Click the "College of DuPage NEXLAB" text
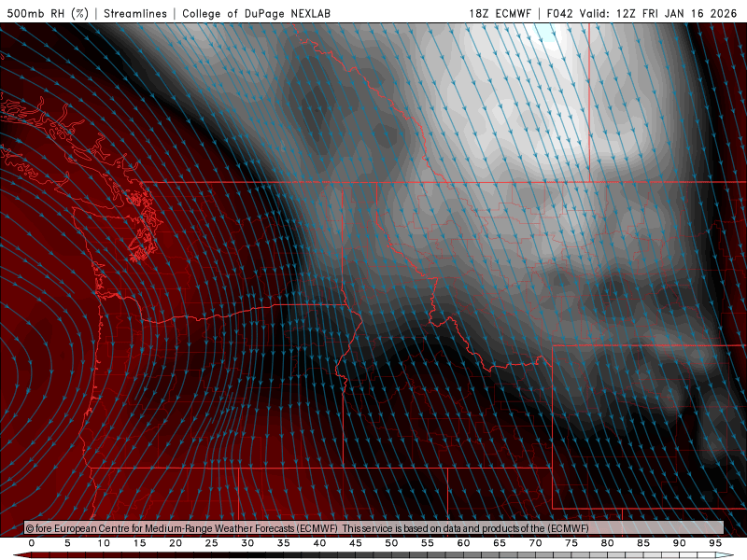This screenshot has width=747, height=560. point(256,13)
